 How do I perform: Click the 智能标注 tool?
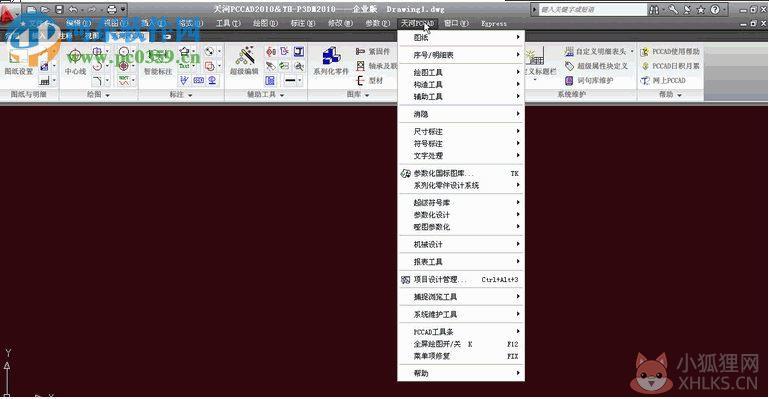tap(158, 63)
